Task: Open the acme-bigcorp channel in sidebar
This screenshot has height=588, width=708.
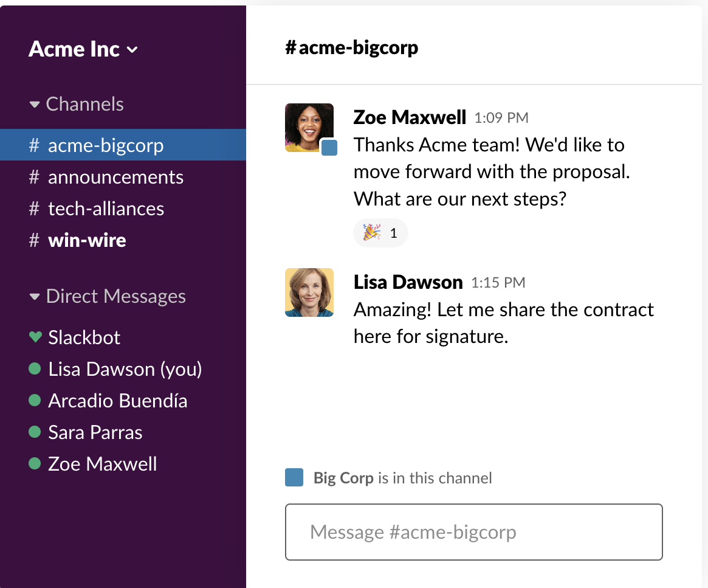Action: click(123, 145)
